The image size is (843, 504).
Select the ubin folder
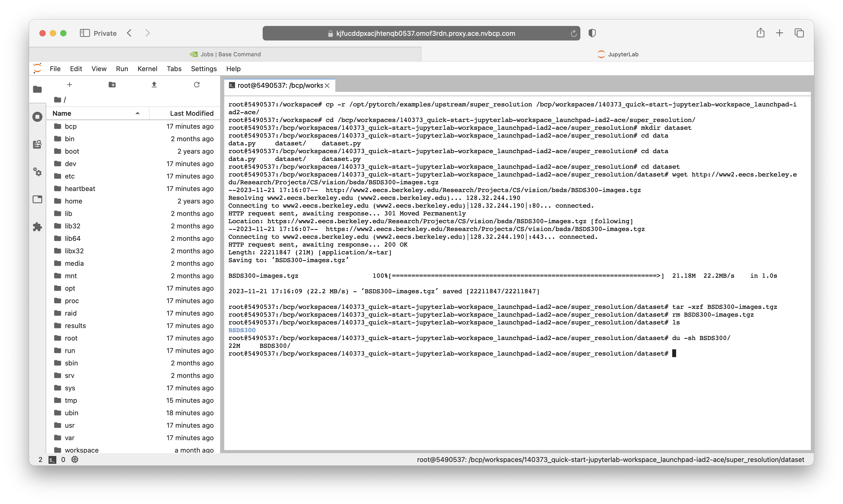[133, 413]
